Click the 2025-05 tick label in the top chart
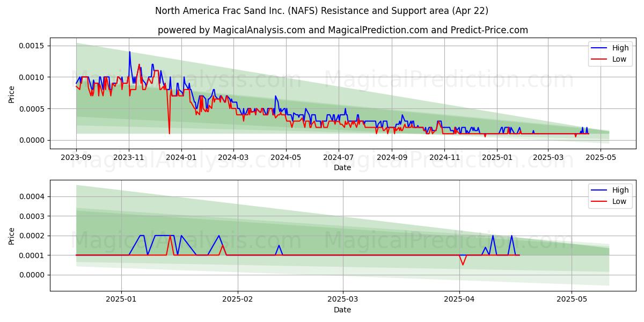 coord(600,158)
